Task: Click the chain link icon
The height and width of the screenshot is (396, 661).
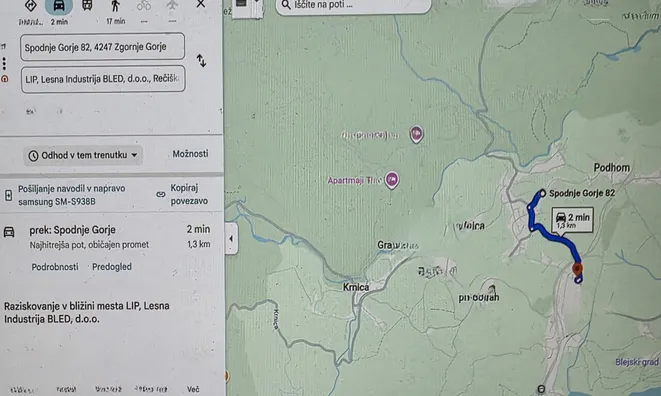Action: click(x=161, y=194)
